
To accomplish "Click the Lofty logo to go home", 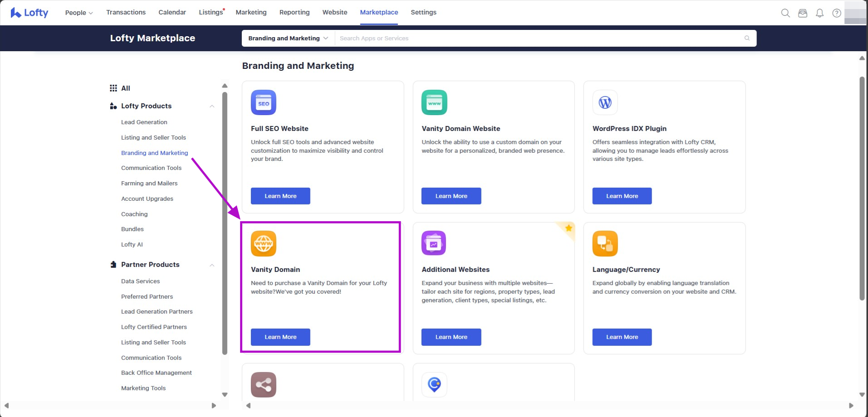I will (x=29, y=13).
